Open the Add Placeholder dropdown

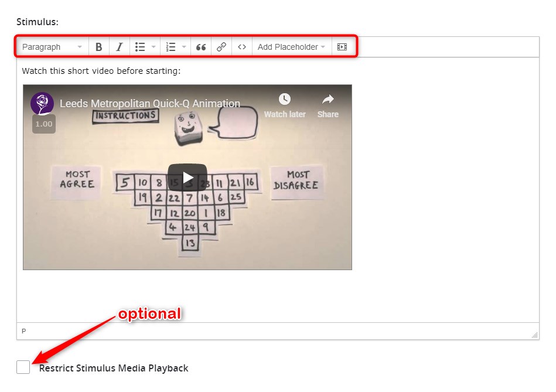pyautogui.click(x=291, y=47)
